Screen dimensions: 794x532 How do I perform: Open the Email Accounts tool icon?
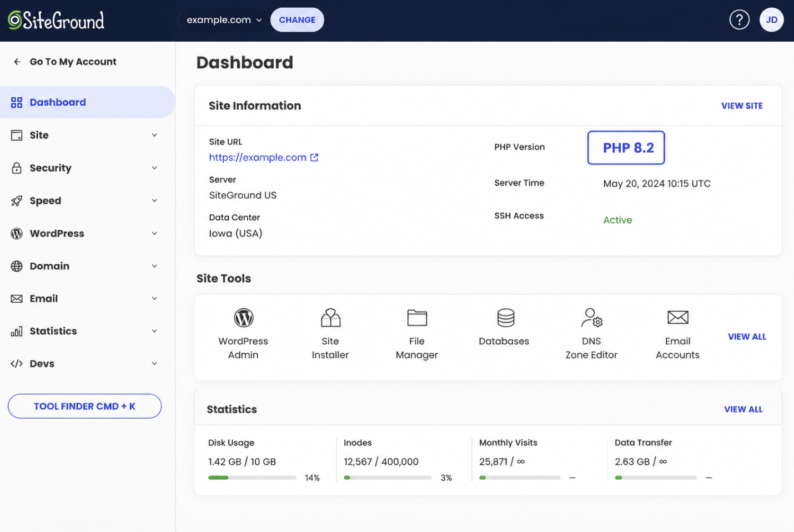tap(677, 318)
